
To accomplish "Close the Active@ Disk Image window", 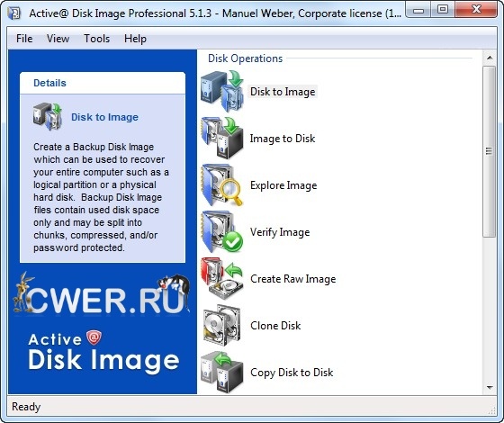I will point(476,10).
